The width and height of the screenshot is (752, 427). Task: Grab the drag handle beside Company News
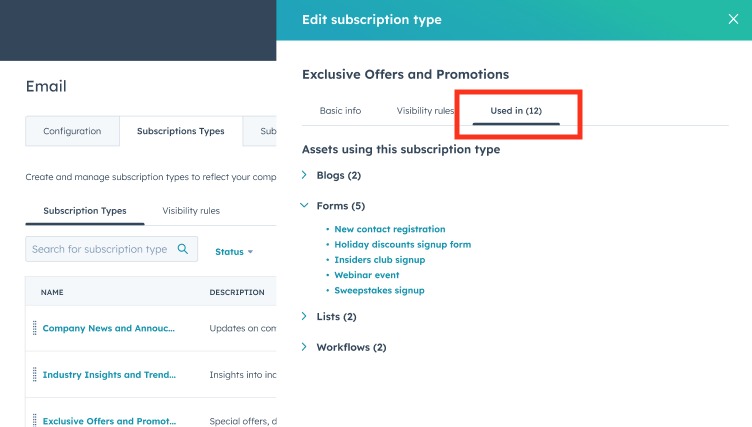click(x=35, y=328)
